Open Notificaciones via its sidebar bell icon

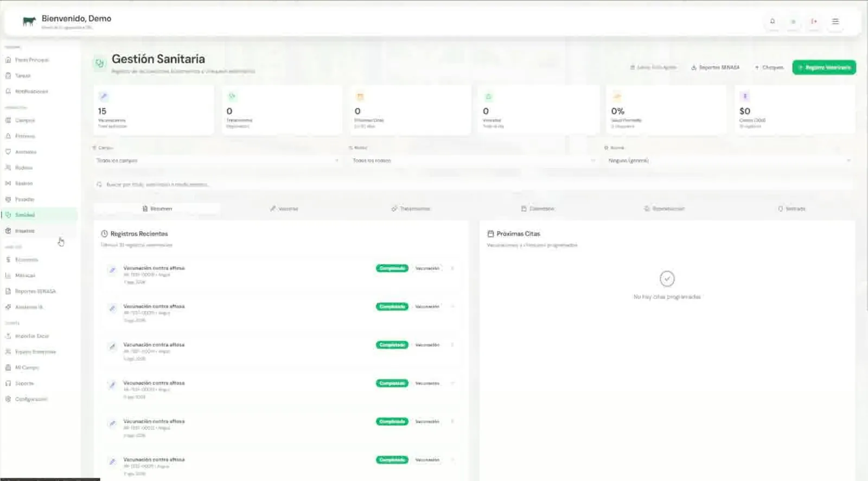tap(8, 91)
